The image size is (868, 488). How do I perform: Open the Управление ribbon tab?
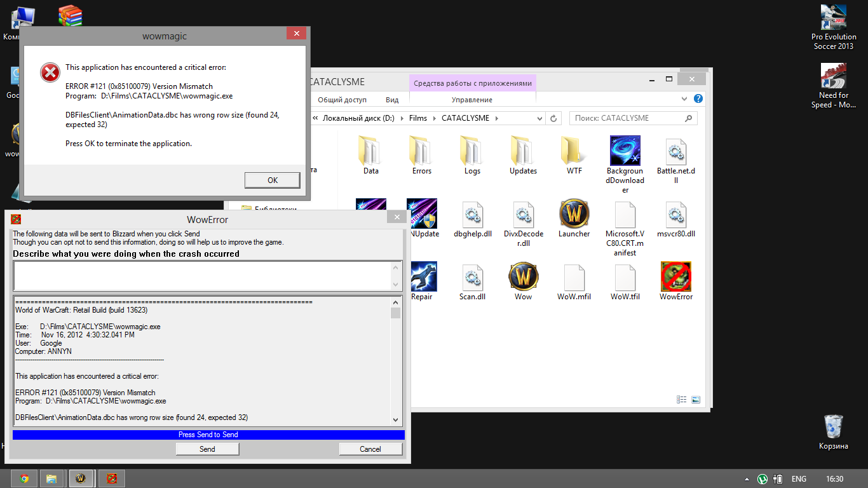[472, 100]
